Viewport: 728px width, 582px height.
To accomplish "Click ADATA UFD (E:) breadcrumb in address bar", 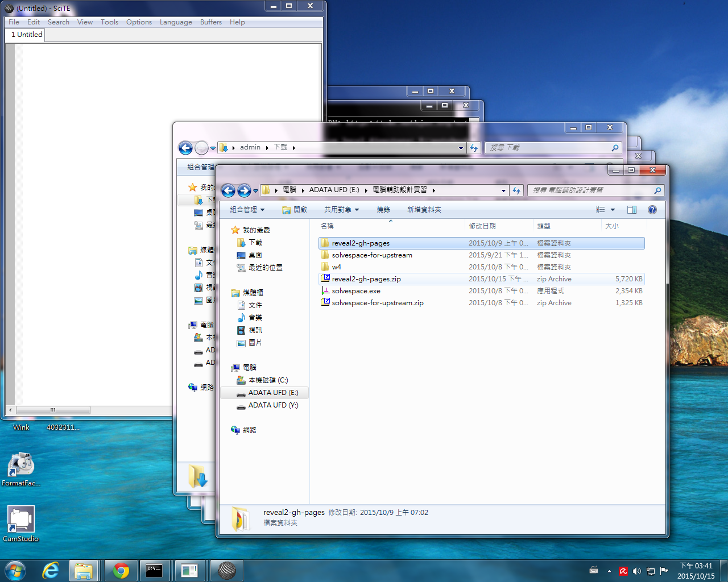I will tap(334, 190).
